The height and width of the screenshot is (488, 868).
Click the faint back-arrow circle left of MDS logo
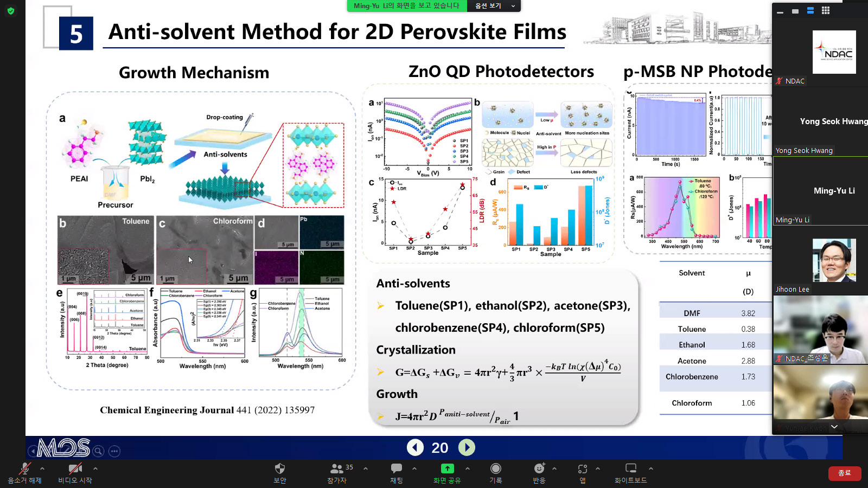(33, 451)
